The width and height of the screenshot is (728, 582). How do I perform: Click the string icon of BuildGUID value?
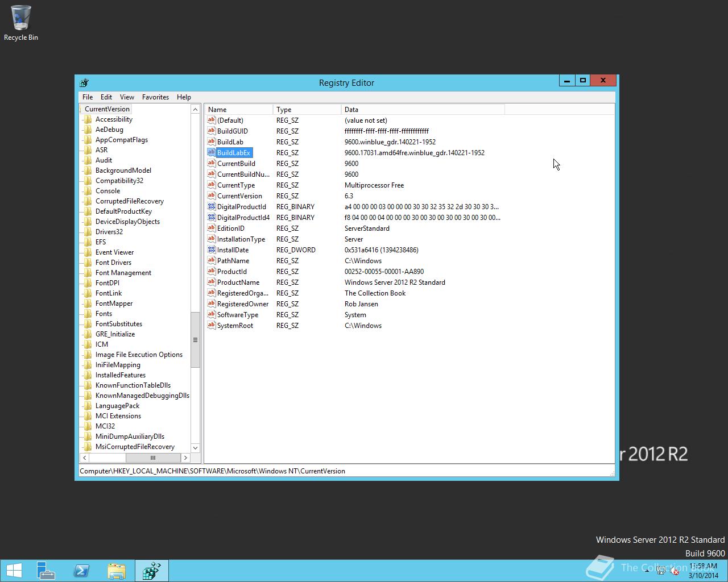pos(212,131)
